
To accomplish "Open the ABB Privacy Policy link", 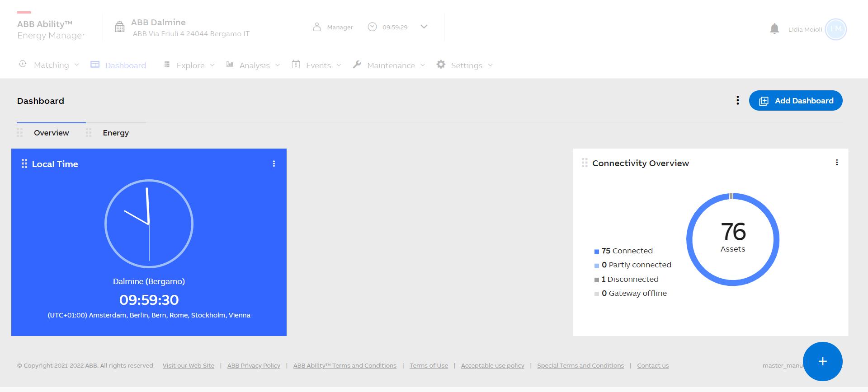I will coord(254,365).
